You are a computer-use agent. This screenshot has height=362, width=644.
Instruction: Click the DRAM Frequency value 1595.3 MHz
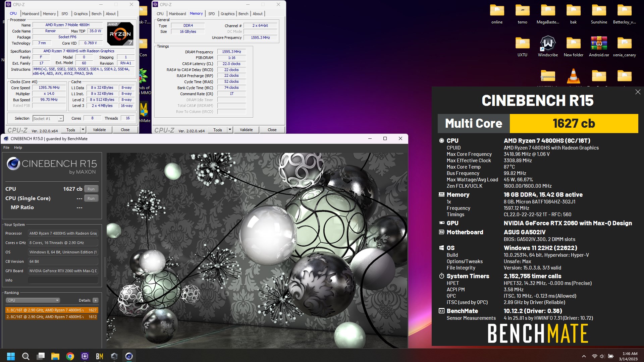pos(231,52)
